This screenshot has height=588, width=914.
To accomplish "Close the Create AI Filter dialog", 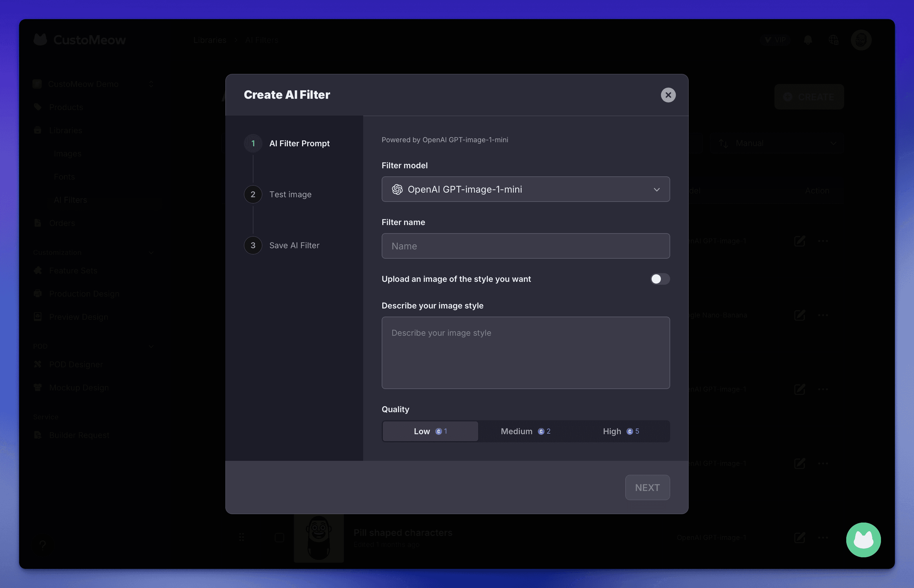I will 668,95.
